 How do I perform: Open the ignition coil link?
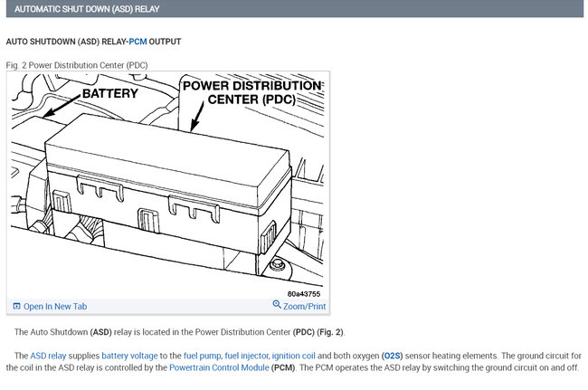coord(293,356)
